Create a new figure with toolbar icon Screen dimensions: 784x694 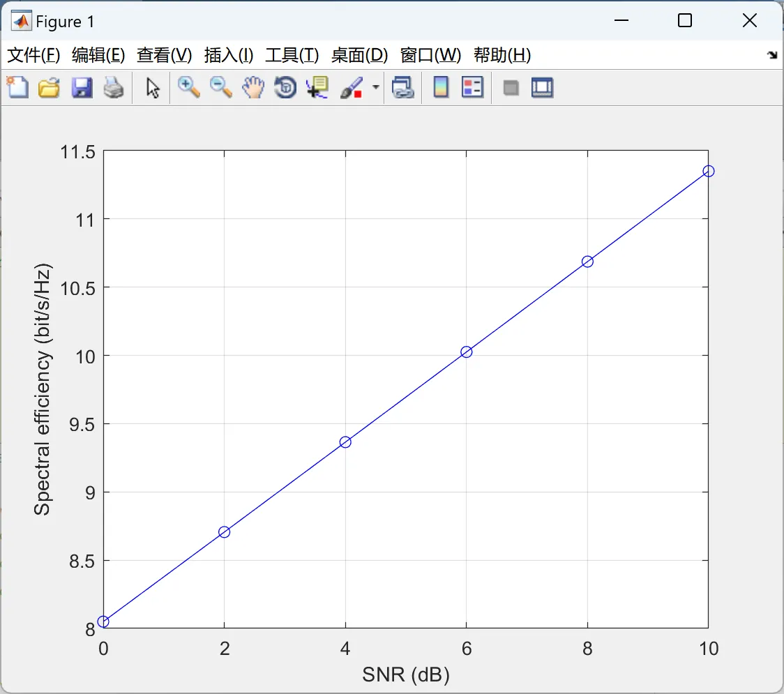coord(17,87)
